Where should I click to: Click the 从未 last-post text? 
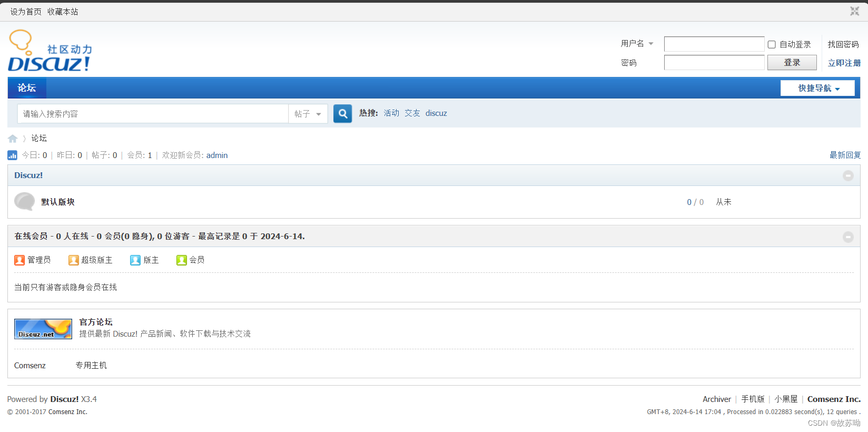(724, 202)
